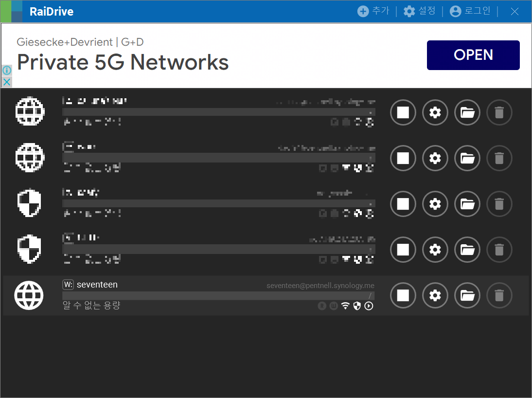Open settings gear of second blurred globe drive

click(435, 158)
